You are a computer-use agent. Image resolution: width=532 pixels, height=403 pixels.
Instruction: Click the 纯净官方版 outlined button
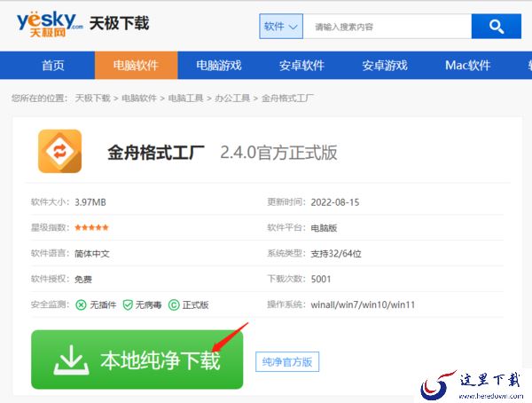287,362
